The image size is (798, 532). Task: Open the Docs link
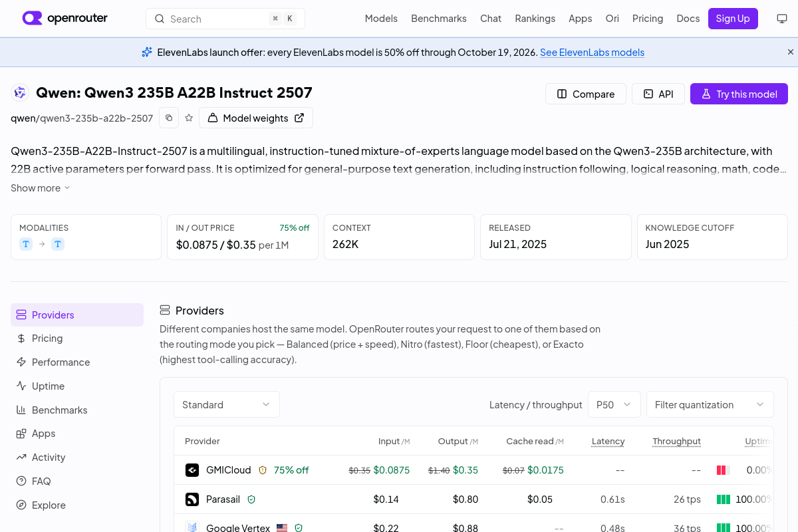688,19
